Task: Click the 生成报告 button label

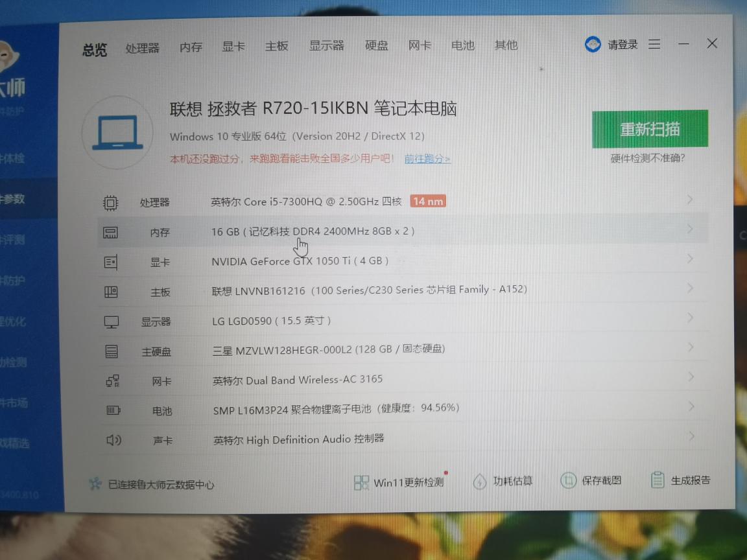Action: [691, 480]
